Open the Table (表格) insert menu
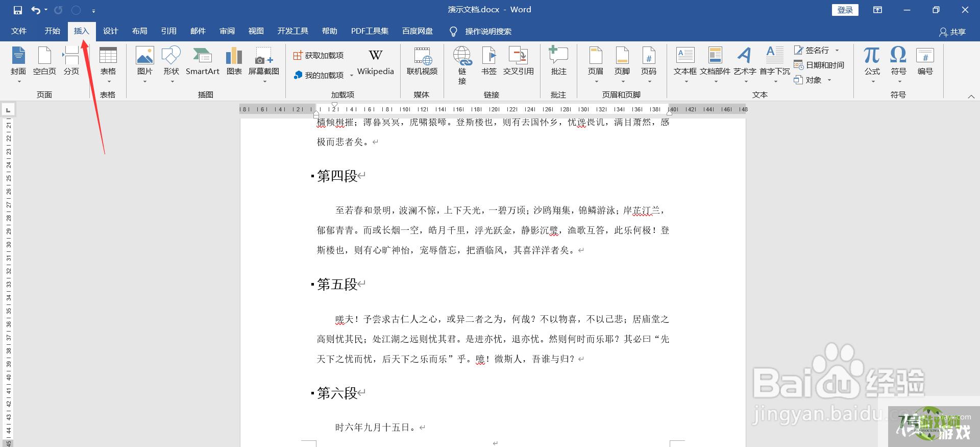The width and height of the screenshot is (980, 447). click(x=108, y=64)
